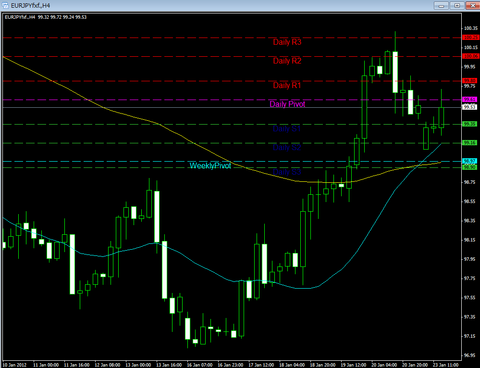
Task: Click the 18 Jan 20:00 time axis label
Action: (323, 365)
